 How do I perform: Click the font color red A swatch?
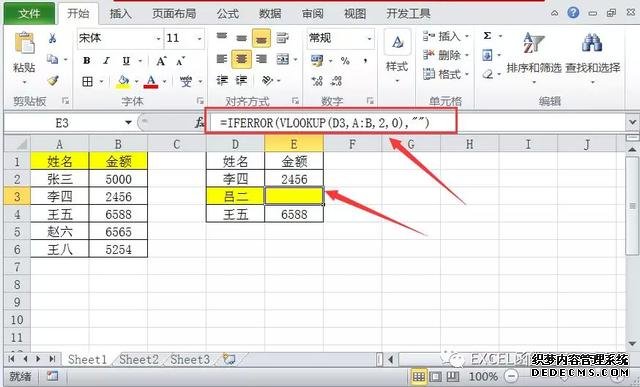point(151,81)
